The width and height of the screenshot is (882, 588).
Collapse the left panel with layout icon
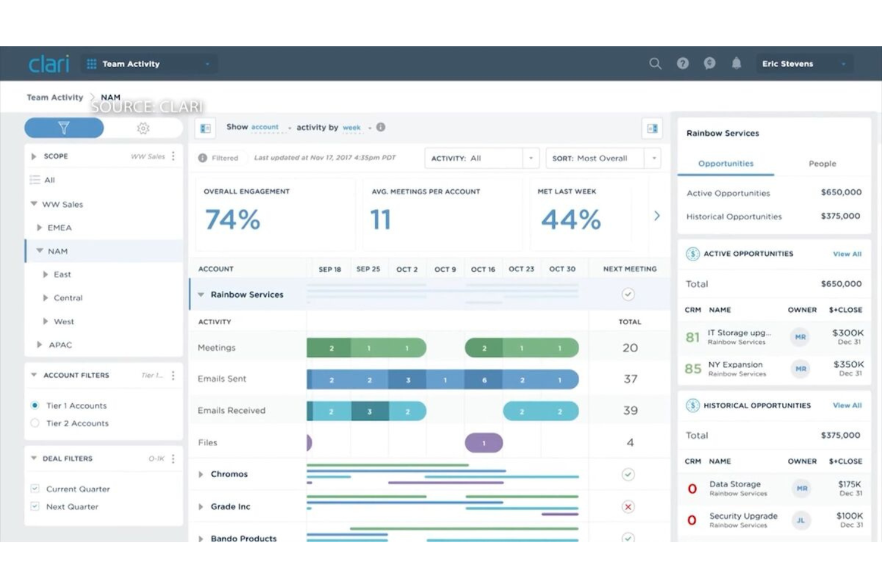pyautogui.click(x=206, y=128)
